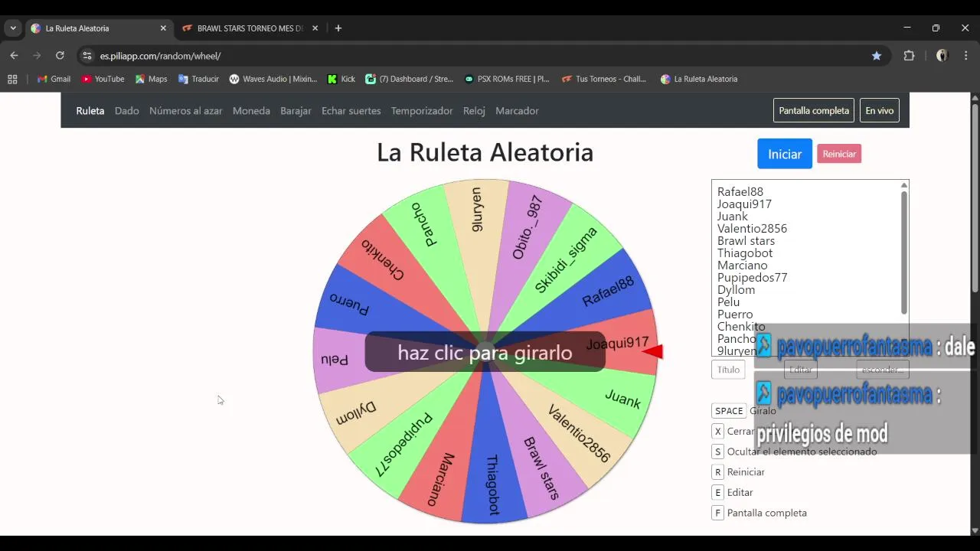This screenshot has height=551, width=980.
Task: View site information icon in address bar
Action: [x=87, y=56]
